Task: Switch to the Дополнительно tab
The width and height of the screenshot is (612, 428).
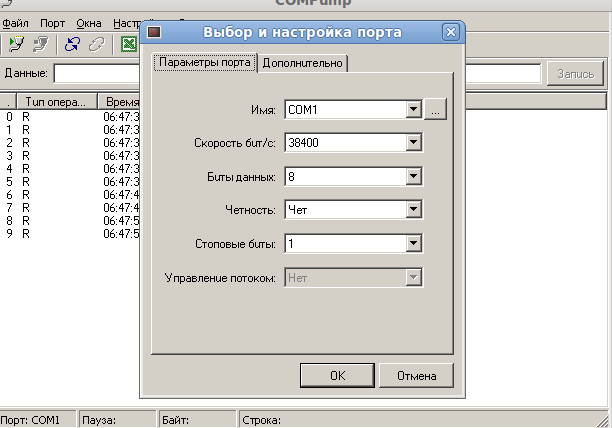Action: pos(302,63)
